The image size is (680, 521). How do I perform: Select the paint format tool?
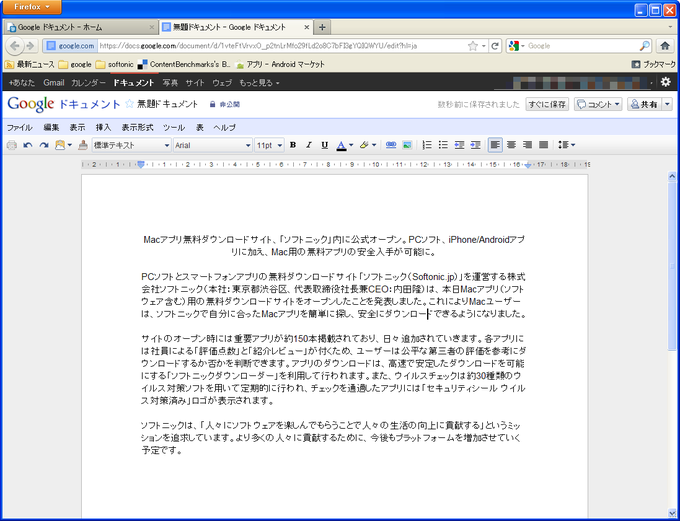pyautogui.click(x=83, y=145)
